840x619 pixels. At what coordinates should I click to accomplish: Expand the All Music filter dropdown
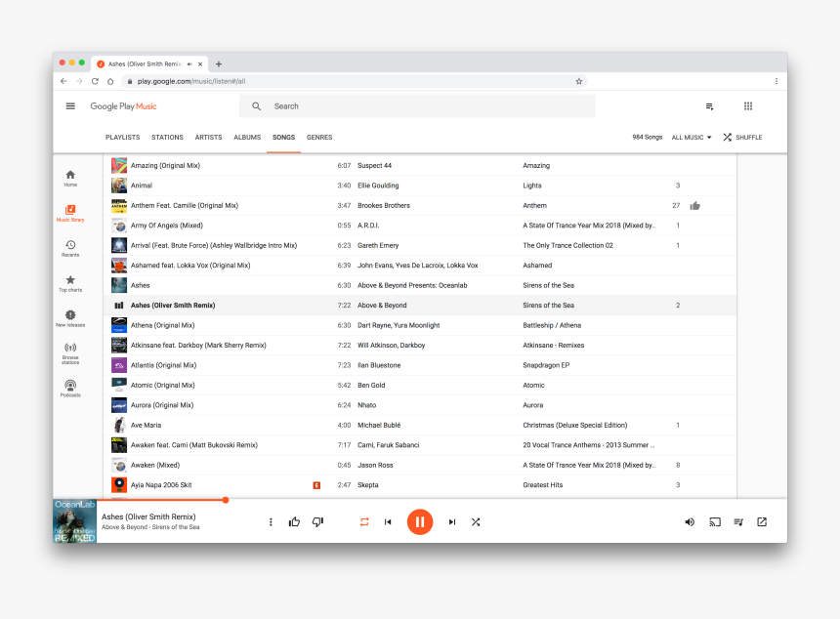point(692,138)
